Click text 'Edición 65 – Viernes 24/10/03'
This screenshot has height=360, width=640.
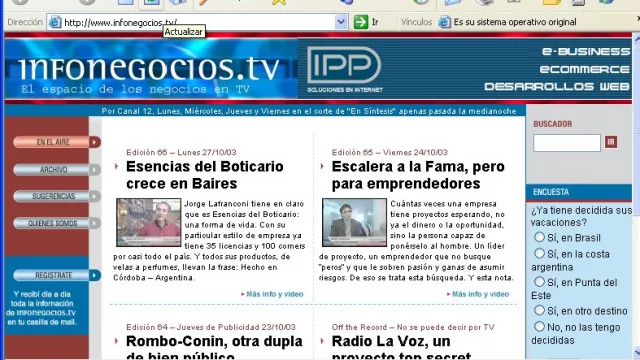pyautogui.click(x=390, y=152)
